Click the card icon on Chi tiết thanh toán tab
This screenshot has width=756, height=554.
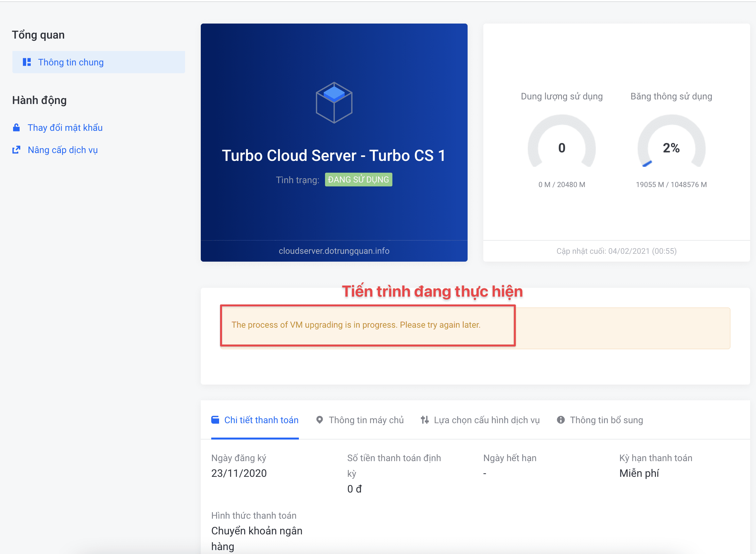(215, 420)
